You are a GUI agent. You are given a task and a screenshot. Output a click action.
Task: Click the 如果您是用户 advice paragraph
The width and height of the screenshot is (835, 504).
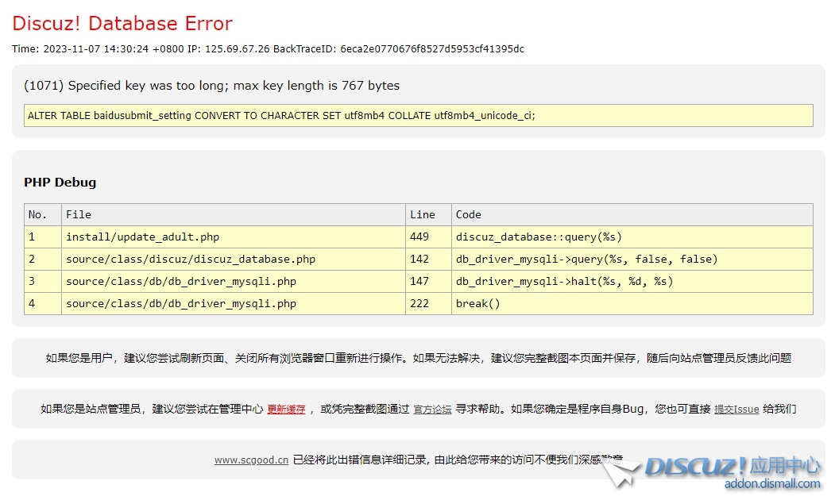pos(418,358)
